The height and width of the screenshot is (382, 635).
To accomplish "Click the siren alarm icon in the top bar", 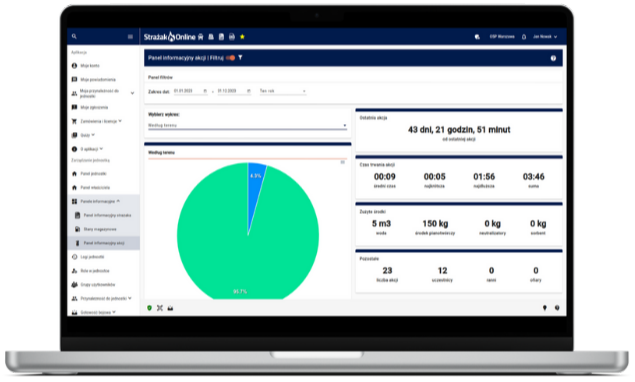I will (x=211, y=37).
